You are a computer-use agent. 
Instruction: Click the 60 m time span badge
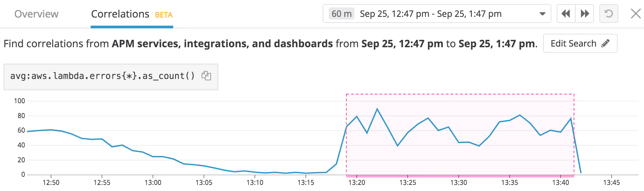[x=342, y=14]
